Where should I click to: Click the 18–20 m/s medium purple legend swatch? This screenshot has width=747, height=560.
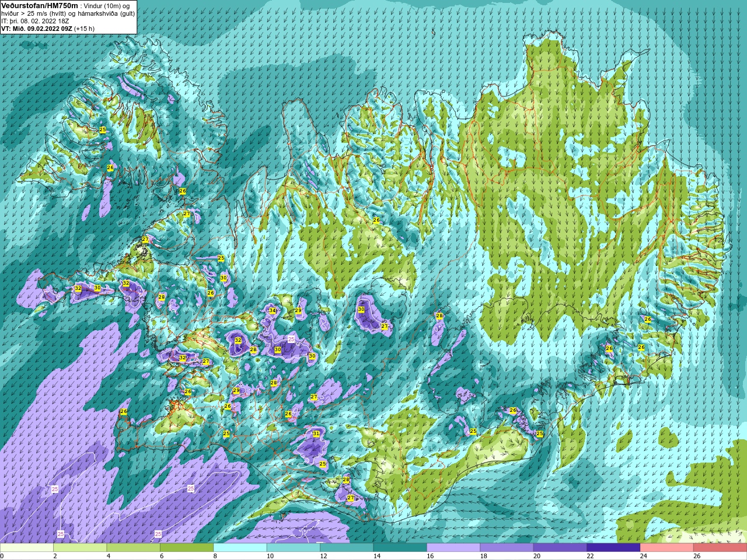click(507, 548)
